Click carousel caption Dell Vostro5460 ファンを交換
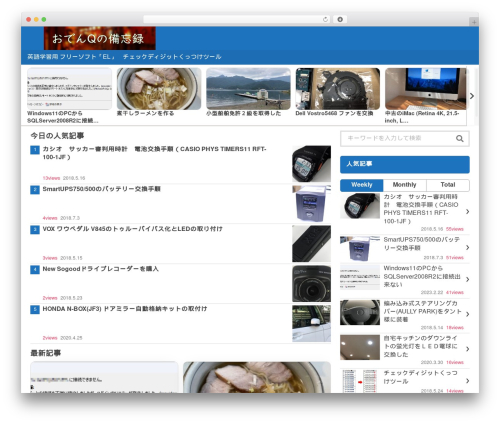 pos(334,114)
